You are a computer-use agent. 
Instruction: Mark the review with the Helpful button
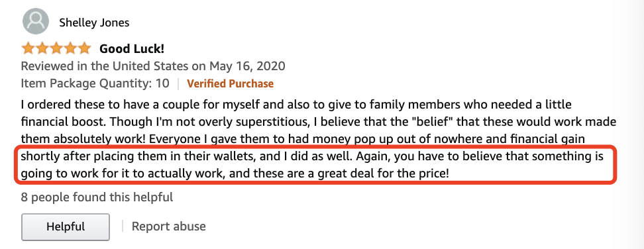click(x=66, y=226)
